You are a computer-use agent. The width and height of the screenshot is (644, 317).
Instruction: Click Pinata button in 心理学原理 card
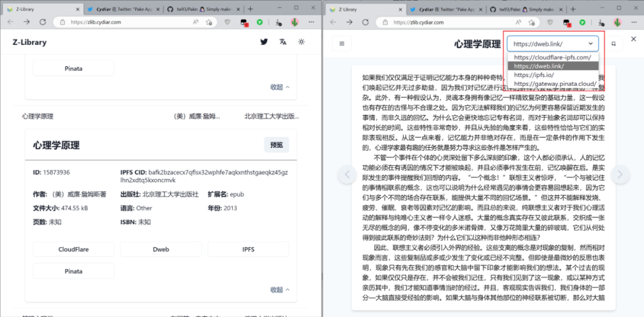point(73,271)
